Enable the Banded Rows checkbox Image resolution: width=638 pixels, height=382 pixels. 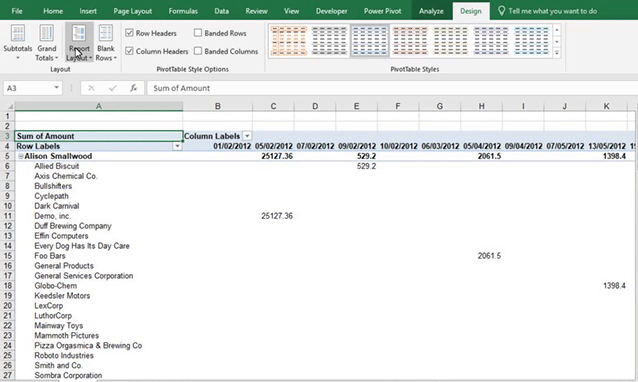point(198,33)
